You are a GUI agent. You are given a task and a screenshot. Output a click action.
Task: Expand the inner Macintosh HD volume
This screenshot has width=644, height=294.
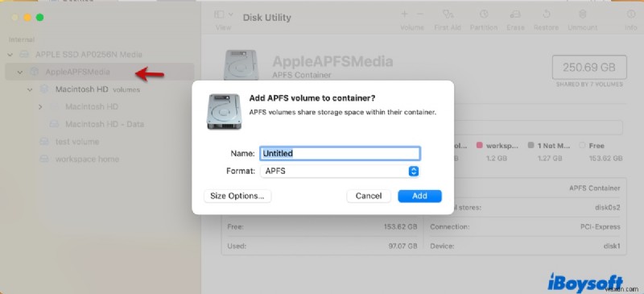coord(39,107)
